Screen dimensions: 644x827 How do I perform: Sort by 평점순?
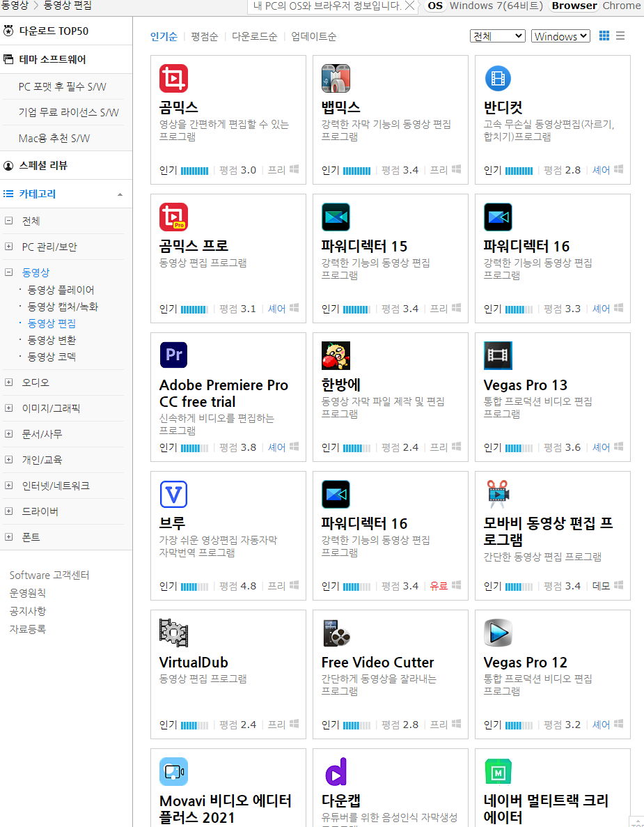[x=205, y=36]
